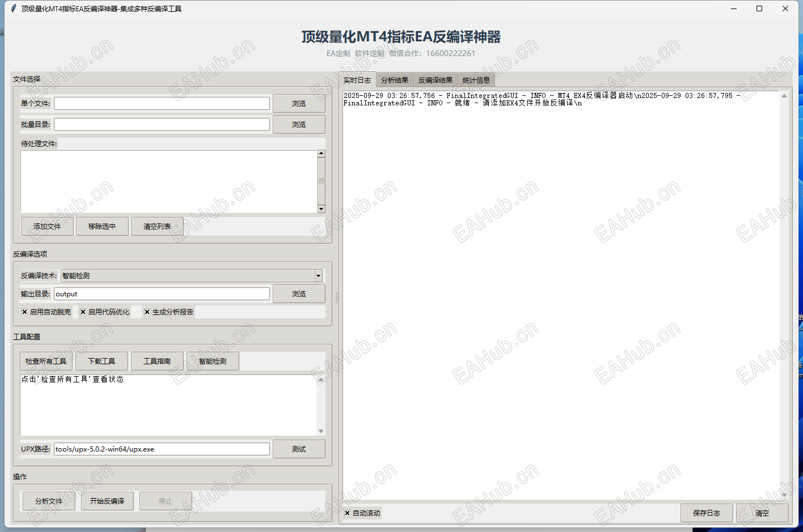Click the feather app icon in title bar
803x532 pixels.
14,8
